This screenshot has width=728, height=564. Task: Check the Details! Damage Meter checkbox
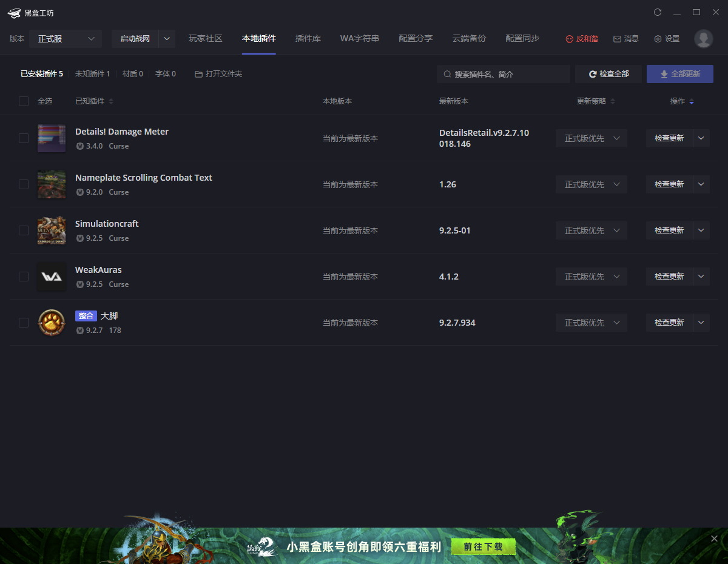click(x=24, y=138)
